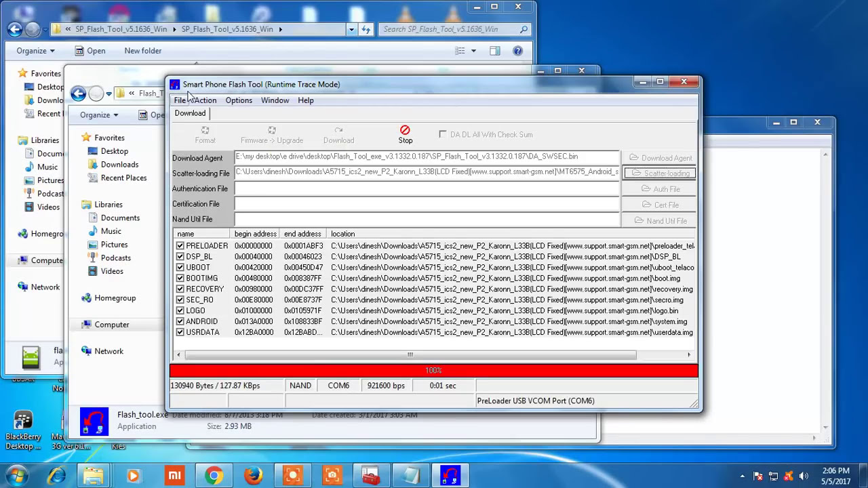Open recent pages dropdown in middle Explorer
This screenshot has width=868, height=488.
(x=108, y=94)
